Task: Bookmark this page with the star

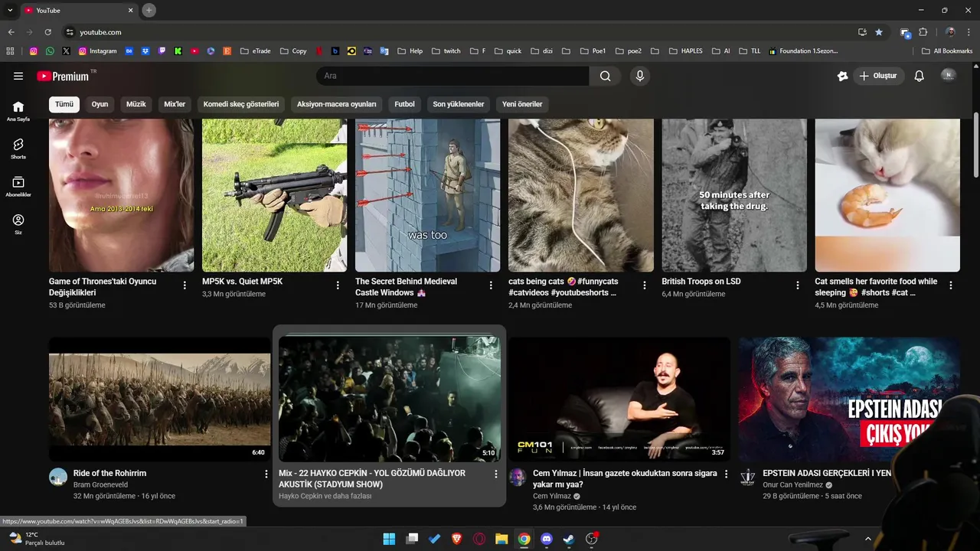Action: [x=879, y=32]
